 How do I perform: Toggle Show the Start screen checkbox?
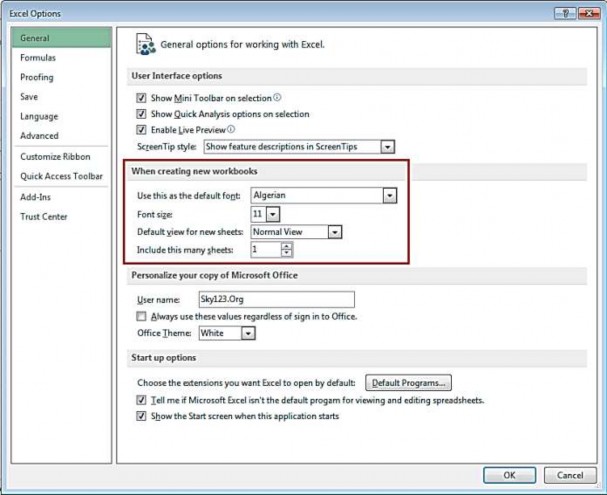pyautogui.click(x=141, y=416)
